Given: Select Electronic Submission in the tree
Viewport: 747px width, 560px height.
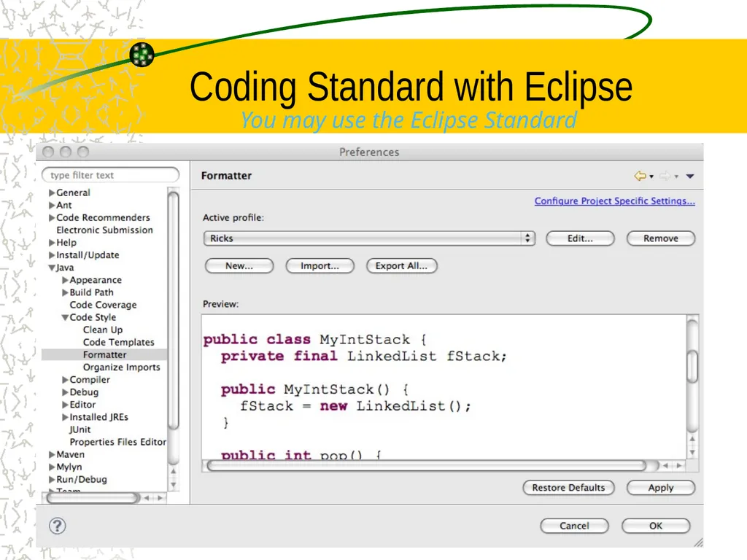Looking at the screenshot, I should tap(105, 230).
